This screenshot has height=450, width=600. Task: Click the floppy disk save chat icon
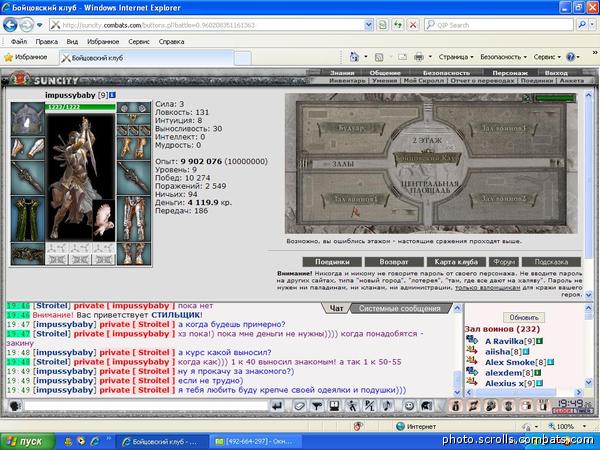tap(334, 406)
